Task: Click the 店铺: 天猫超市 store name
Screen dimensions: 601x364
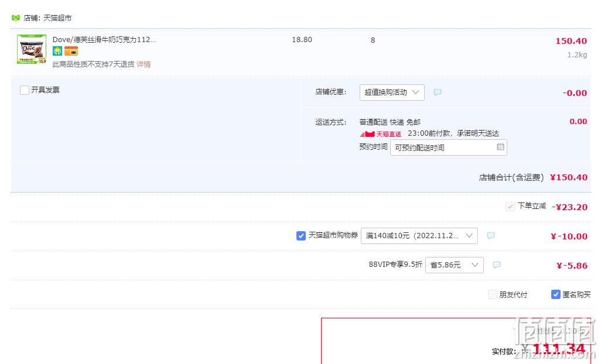Action: click(x=47, y=18)
